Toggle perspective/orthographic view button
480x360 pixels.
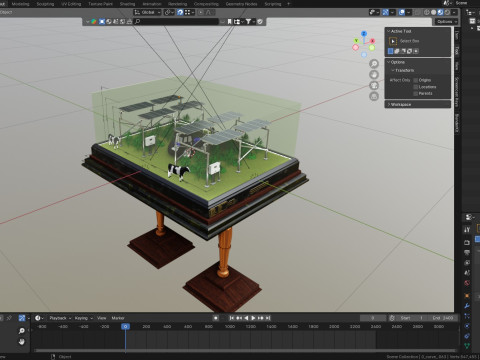point(374,97)
